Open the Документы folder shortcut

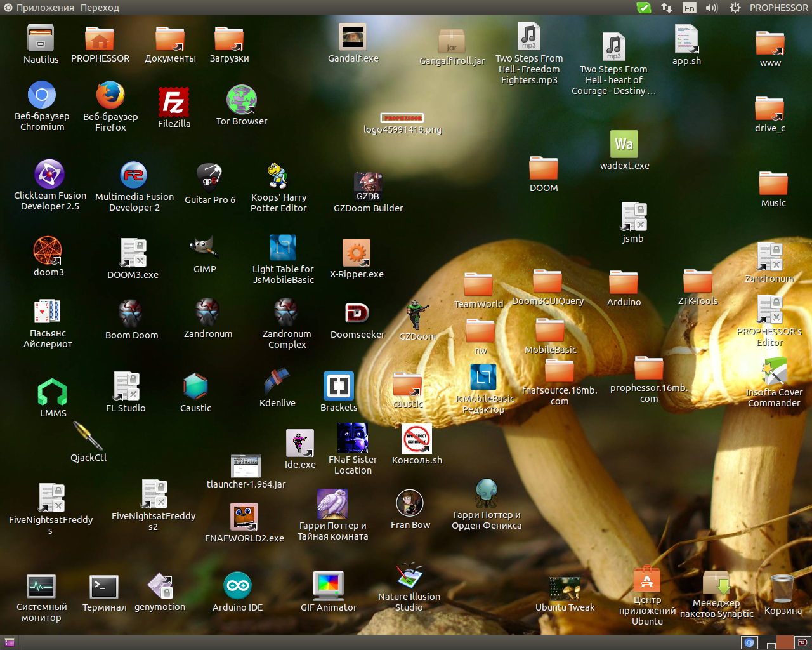(x=170, y=39)
